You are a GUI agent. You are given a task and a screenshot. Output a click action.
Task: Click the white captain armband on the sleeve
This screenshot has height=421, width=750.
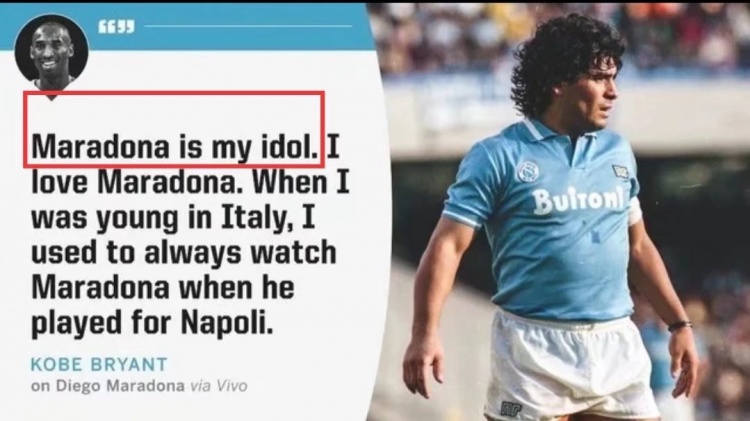click(x=635, y=212)
